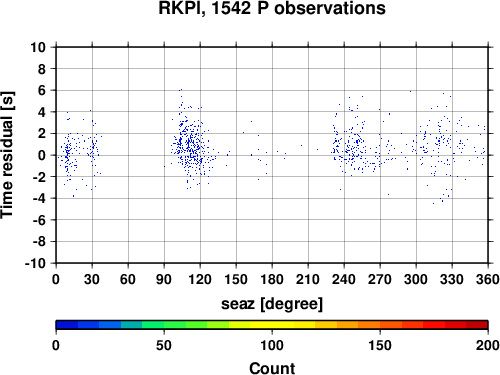Click the x-axis tick label 180
This screenshot has width=500, height=375.
coord(272,279)
